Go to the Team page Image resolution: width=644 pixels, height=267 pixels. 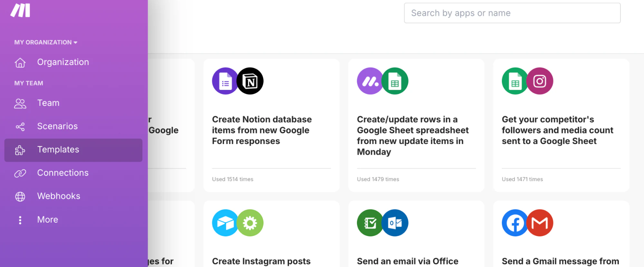point(73,103)
